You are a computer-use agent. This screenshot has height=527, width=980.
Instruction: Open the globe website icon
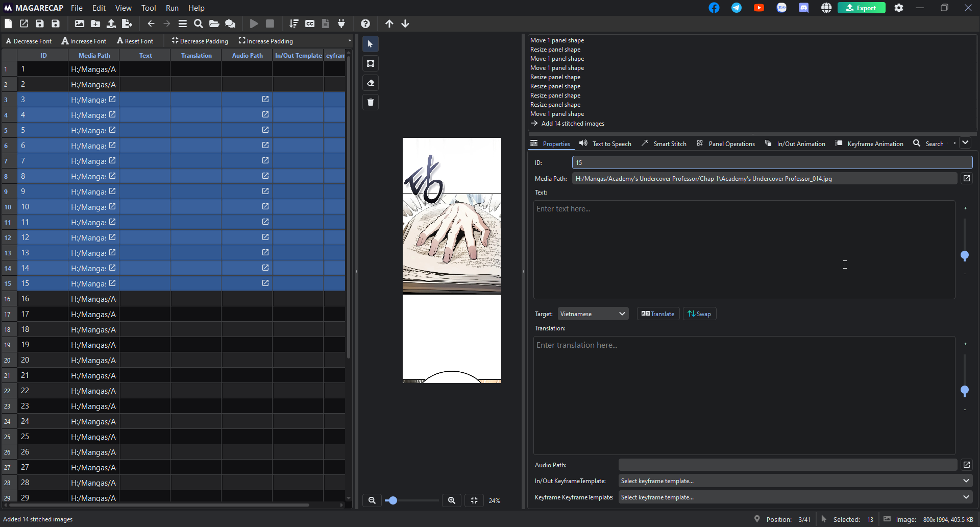click(x=826, y=8)
